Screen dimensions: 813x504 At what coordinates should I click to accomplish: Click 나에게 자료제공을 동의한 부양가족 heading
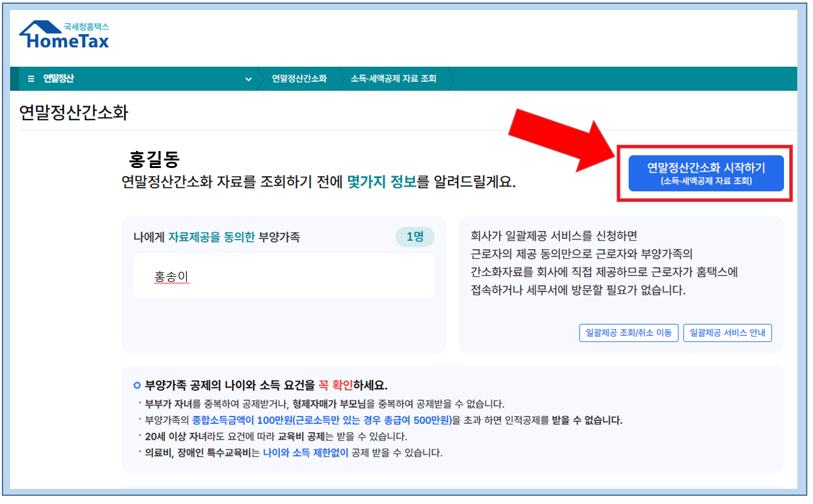coord(216,237)
